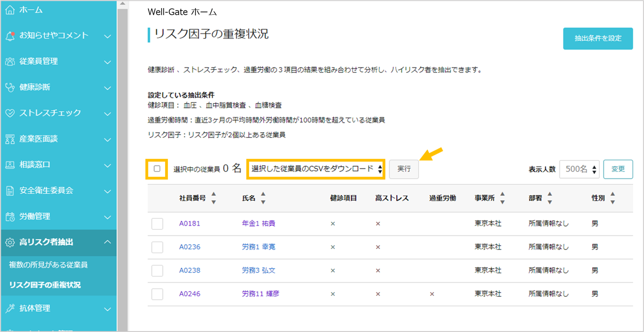Open 労働管理 menu label
This screenshot has width=644, height=332.
coord(34,216)
